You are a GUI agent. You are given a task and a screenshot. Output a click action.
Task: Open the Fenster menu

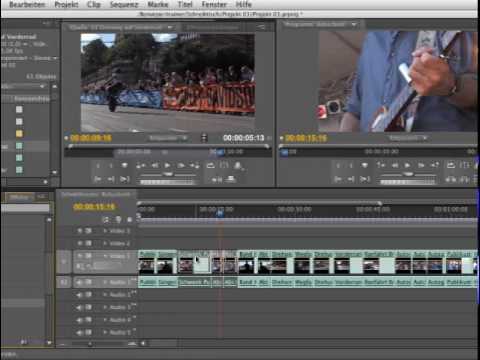pos(214,5)
